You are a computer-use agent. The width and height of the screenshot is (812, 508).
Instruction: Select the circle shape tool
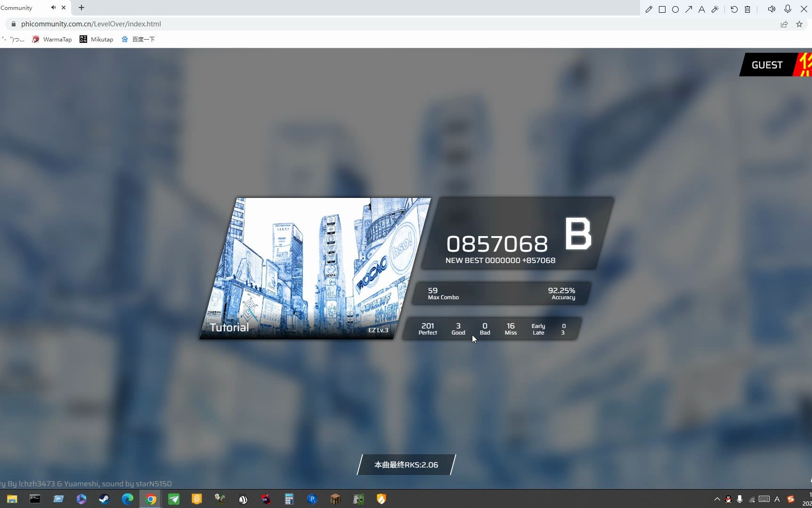tap(675, 9)
